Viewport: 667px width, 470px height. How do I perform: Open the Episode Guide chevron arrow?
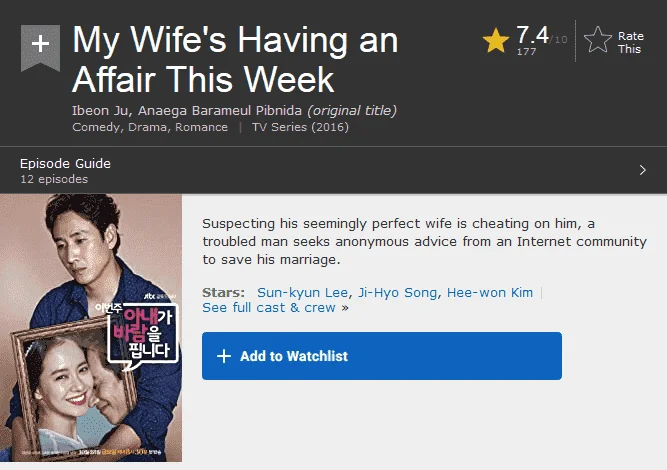pos(642,170)
